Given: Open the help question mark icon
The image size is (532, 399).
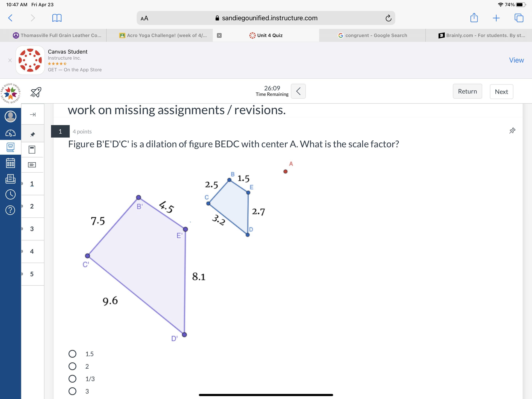Looking at the screenshot, I should pyautogui.click(x=10, y=210).
